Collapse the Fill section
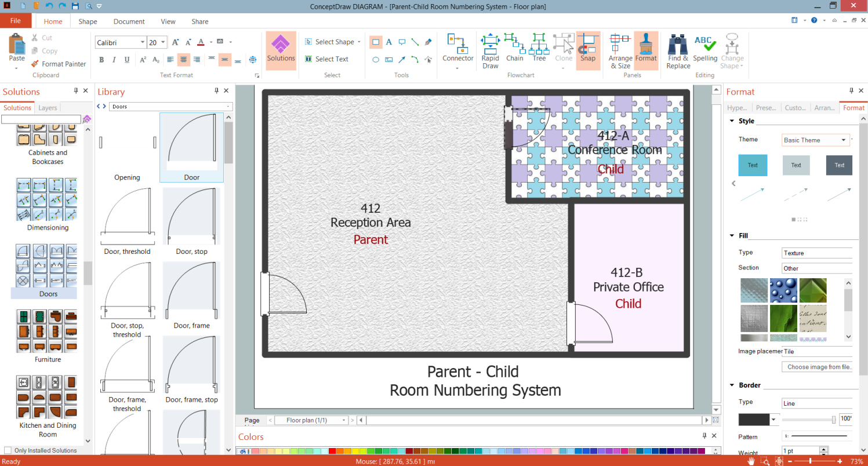Image resolution: width=868 pixels, height=466 pixels. tap(731, 235)
